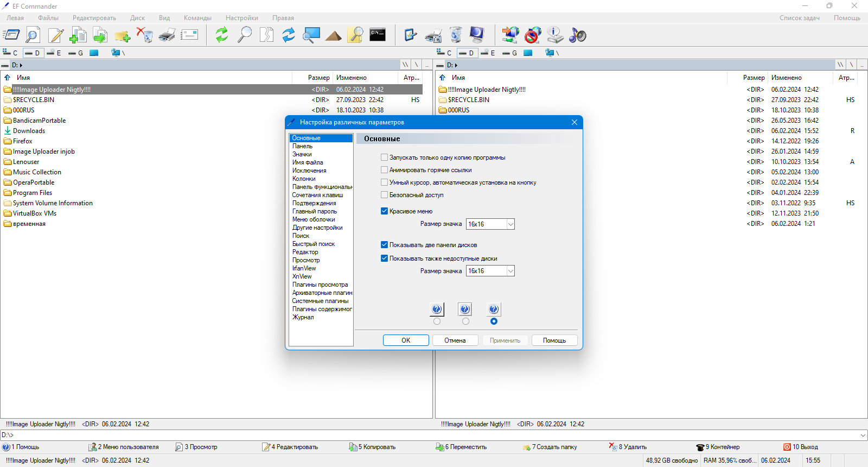Open the Диск menu
This screenshot has height=467, width=868.
tap(137, 18)
